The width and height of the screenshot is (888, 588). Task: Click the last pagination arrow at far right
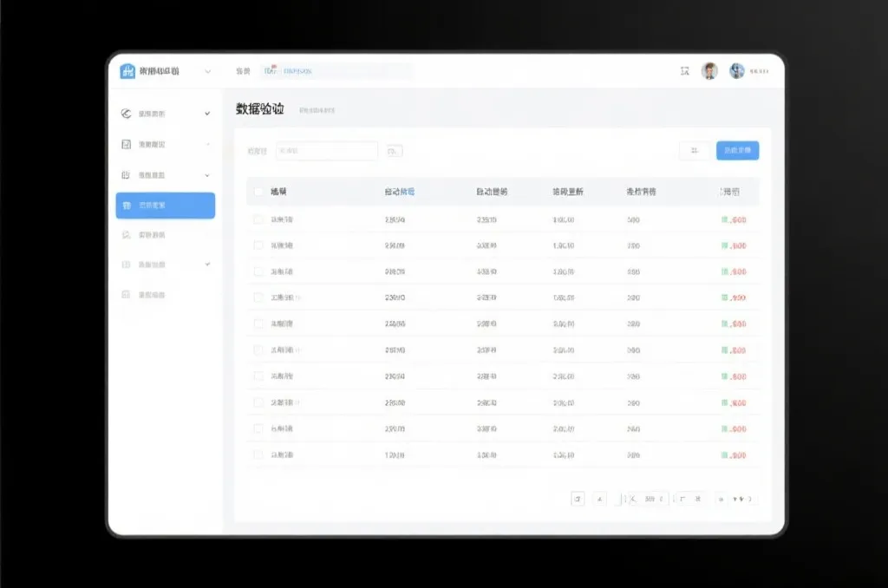pyautogui.click(x=750, y=499)
